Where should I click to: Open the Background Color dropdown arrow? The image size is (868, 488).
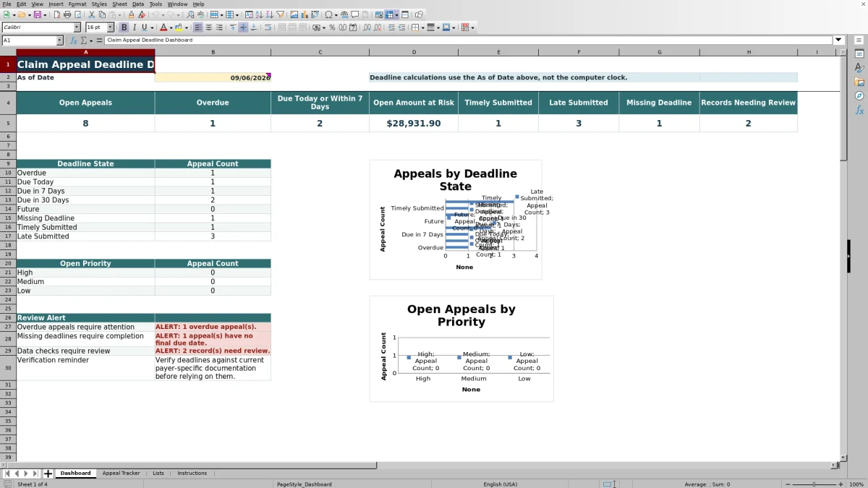[x=187, y=27]
